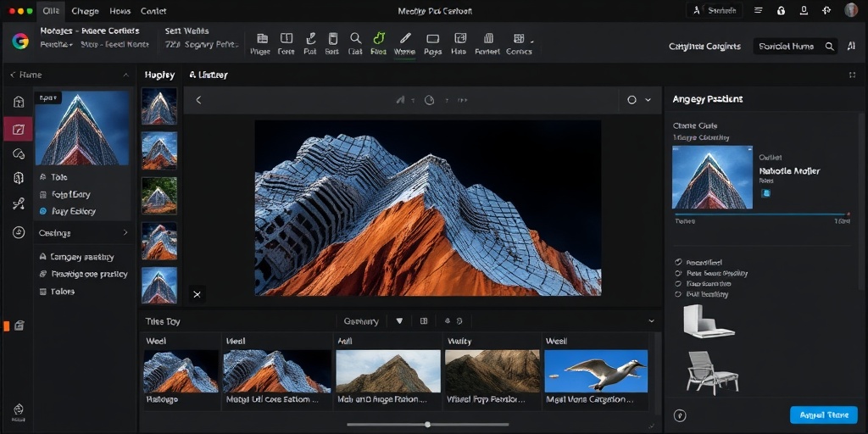Click the top sidebar building icon

coord(19,102)
